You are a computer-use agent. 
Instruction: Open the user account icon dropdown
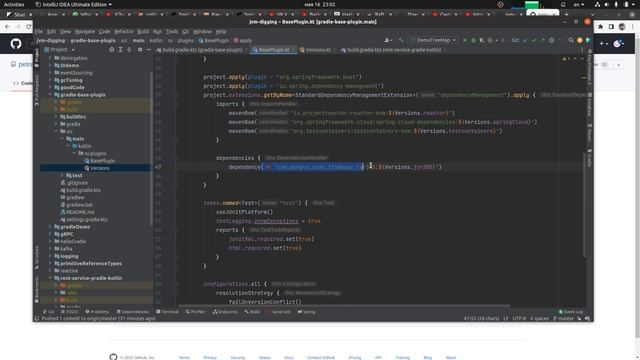388,40
